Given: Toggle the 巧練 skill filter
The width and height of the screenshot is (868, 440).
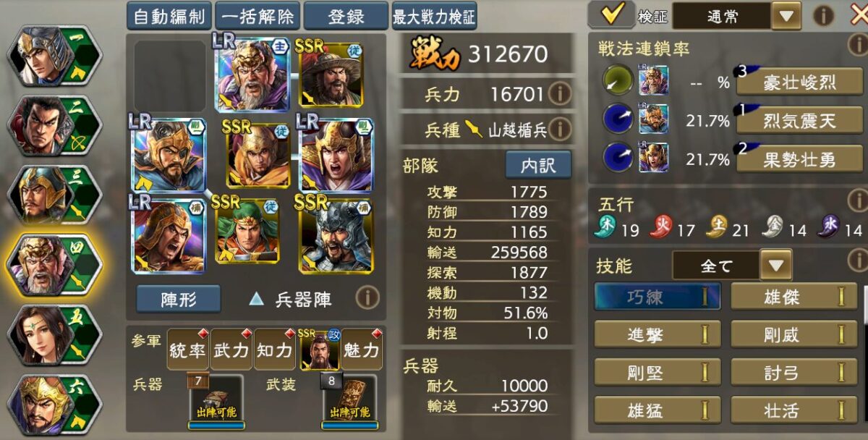Looking at the screenshot, I should tap(658, 297).
